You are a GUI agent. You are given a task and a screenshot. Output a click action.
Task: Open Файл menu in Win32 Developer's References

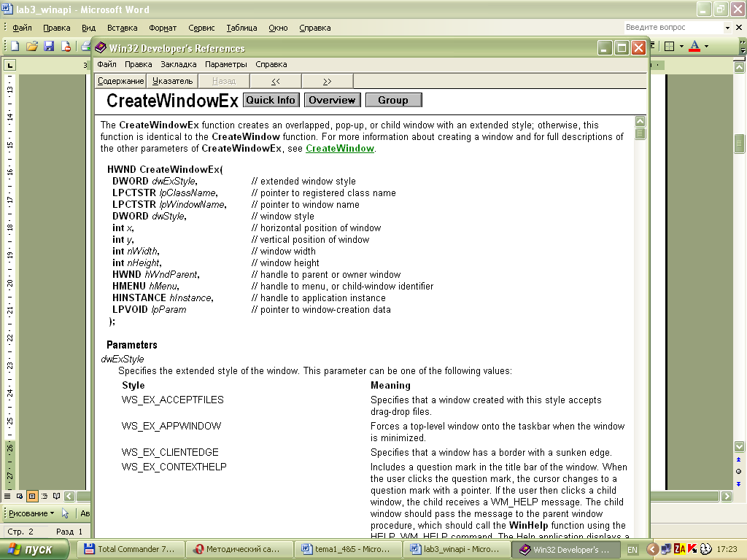click(107, 64)
